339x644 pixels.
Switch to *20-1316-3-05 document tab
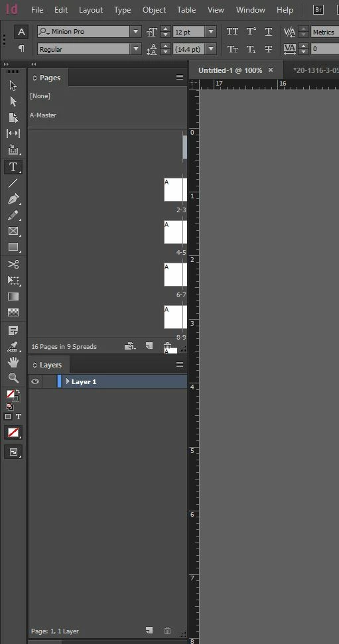316,70
